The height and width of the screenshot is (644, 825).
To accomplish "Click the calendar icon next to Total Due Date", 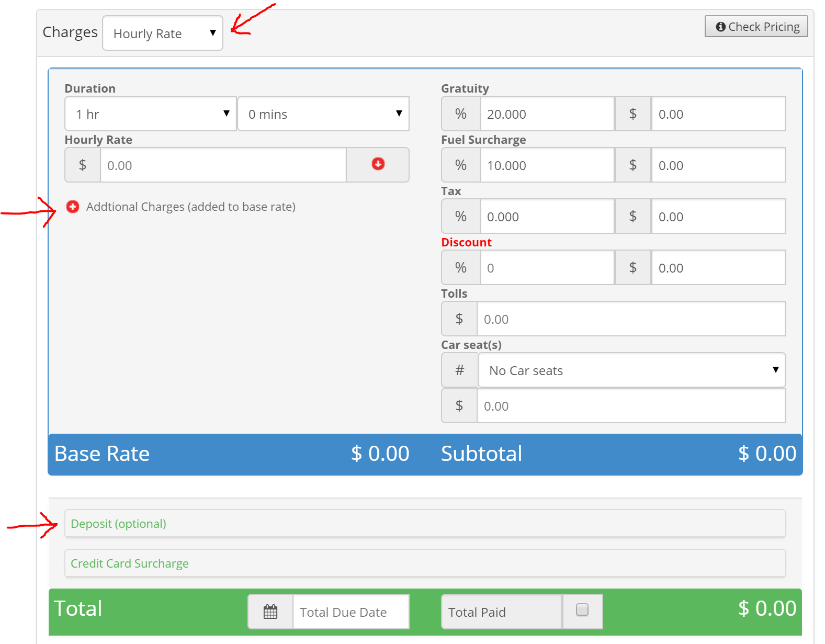I will click(270, 612).
